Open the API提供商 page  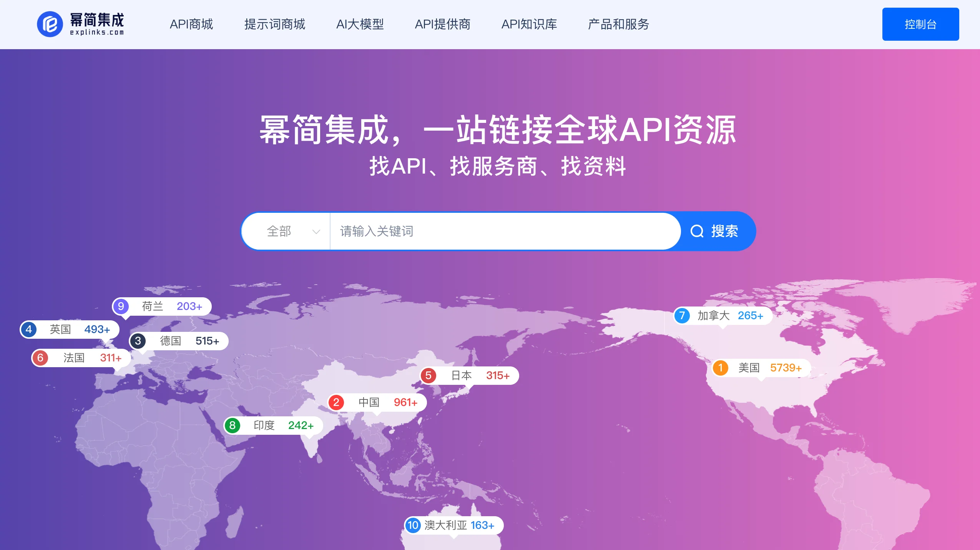point(443,24)
